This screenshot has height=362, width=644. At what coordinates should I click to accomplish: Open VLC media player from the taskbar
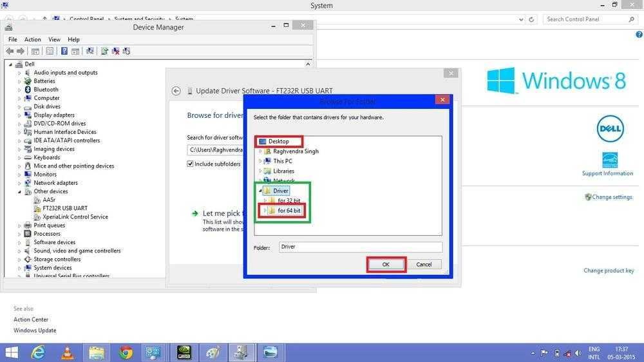[x=67, y=352]
